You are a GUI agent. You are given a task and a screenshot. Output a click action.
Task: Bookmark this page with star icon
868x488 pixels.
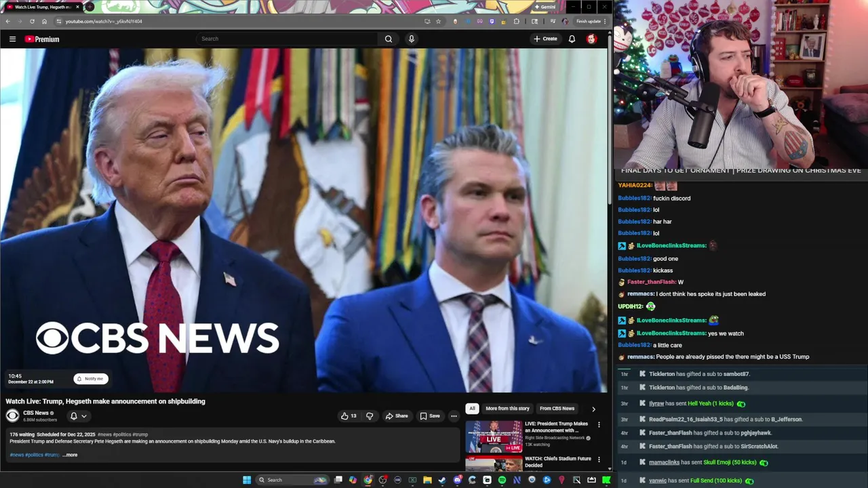click(x=439, y=21)
